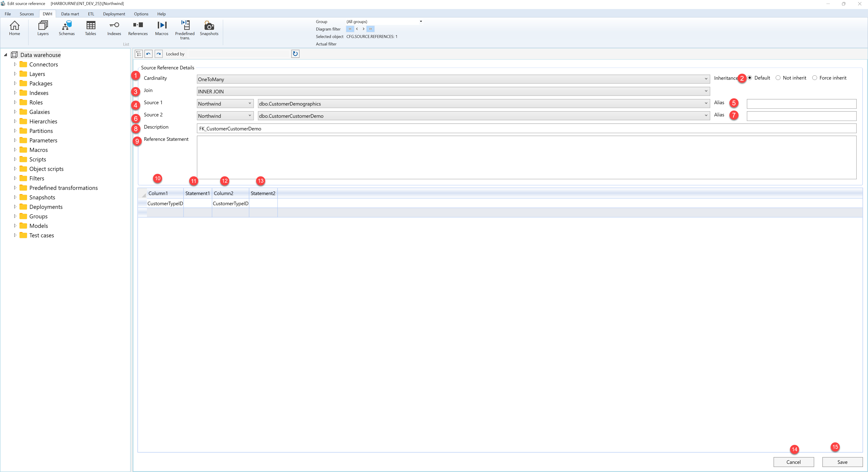Viewport: 868px width, 472px height.
Task: Open dbo.CustomerDemographics table dropdown
Action: click(x=484, y=104)
